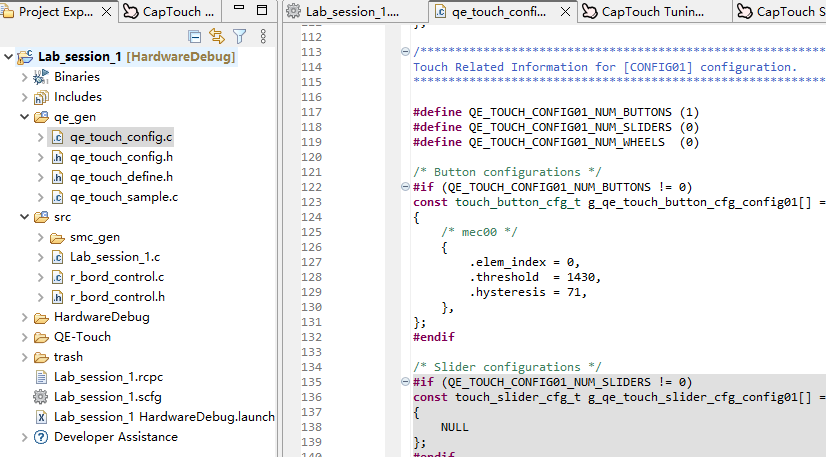Select qe_touch_config.c file
Screen dimensions: 826x457
(x=121, y=137)
